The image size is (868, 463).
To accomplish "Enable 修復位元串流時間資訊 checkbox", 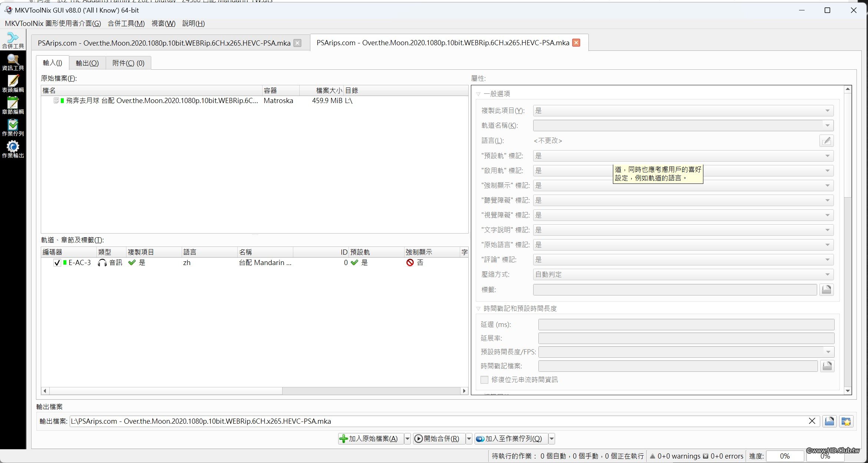I will (x=484, y=380).
